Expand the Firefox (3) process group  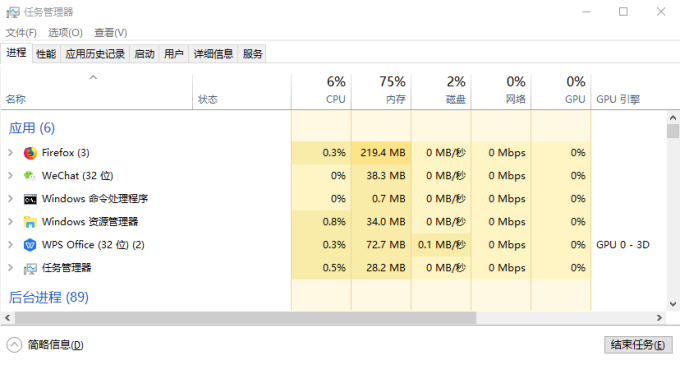[10, 153]
